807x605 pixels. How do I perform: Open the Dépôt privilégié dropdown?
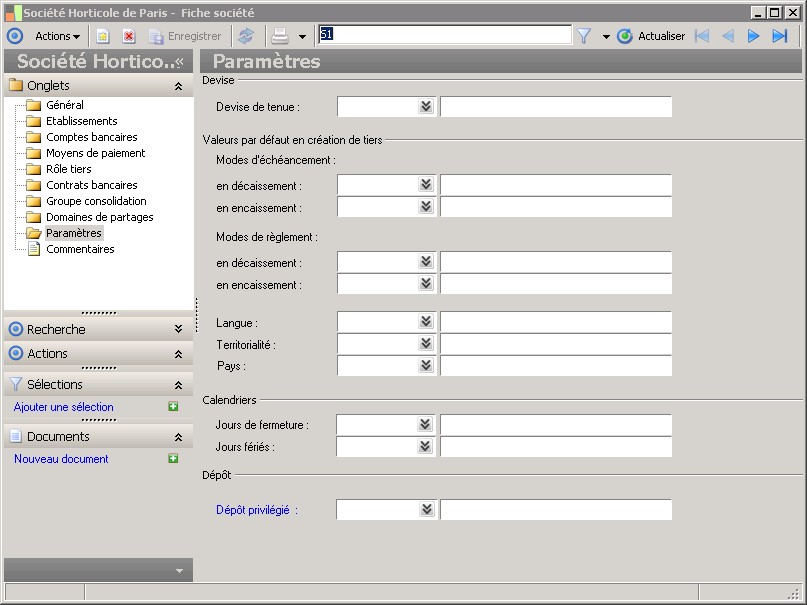click(426, 510)
